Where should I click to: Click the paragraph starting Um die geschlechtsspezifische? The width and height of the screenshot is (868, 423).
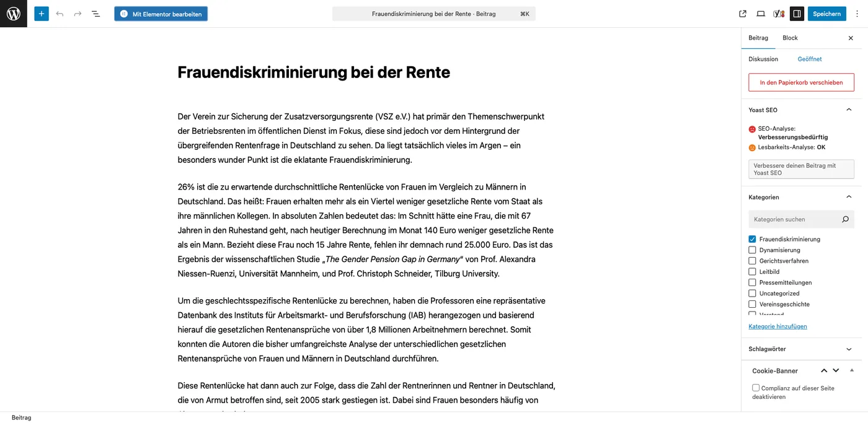click(366, 329)
